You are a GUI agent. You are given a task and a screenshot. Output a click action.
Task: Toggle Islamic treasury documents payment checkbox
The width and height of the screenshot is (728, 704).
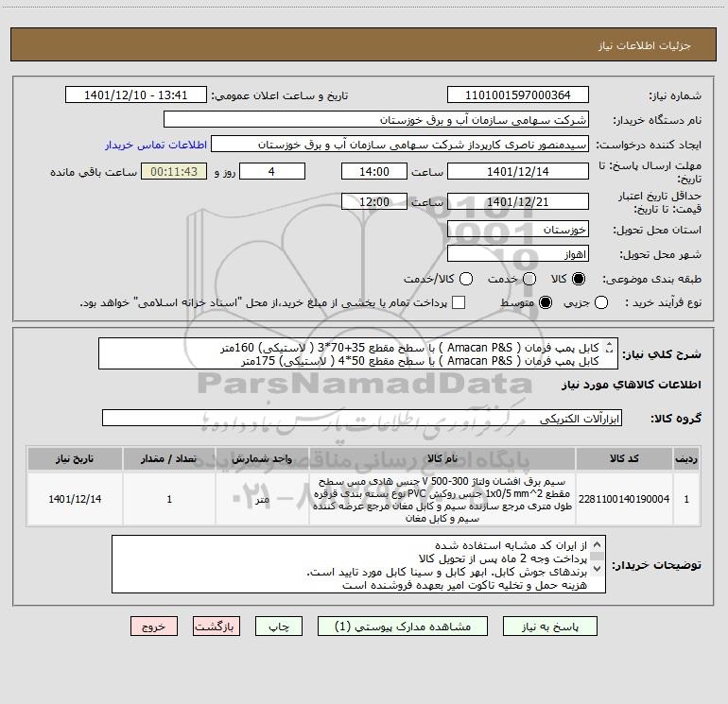point(459,302)
